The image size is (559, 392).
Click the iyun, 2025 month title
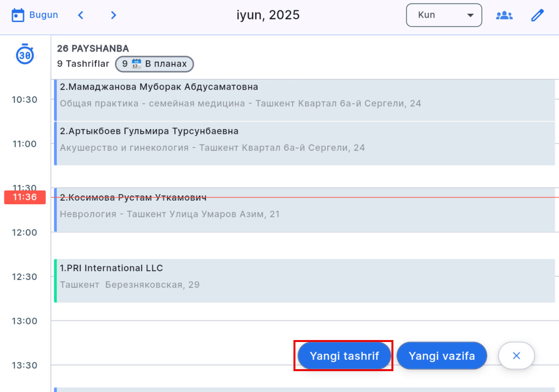pos(268,15)
